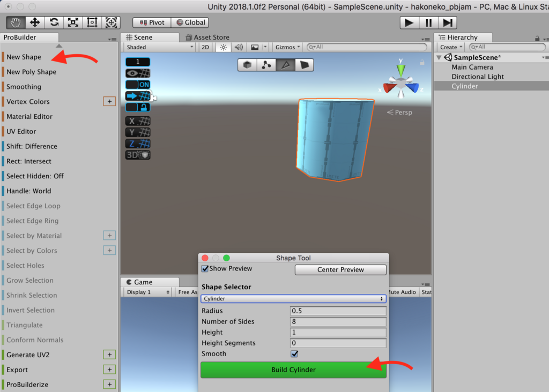Toggle Pivot handle position
The width and height of the screenshot is (549, 392).
pos(152,22)
